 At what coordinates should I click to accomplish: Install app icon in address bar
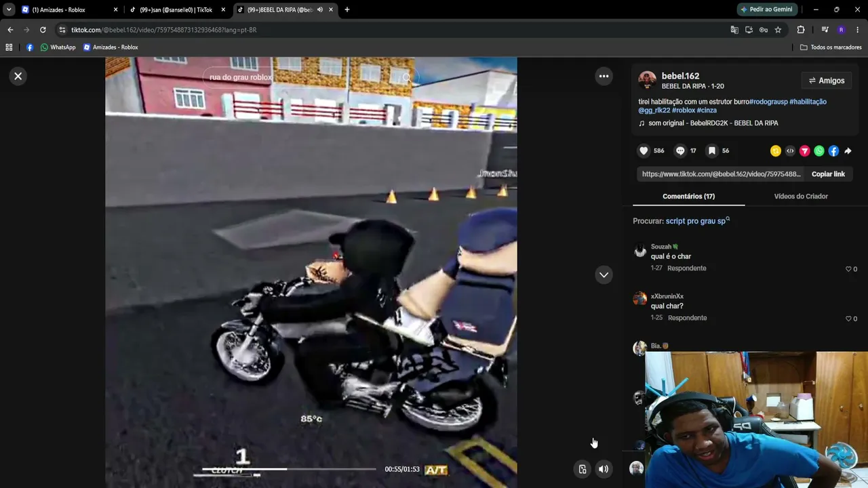coord(749,30)
